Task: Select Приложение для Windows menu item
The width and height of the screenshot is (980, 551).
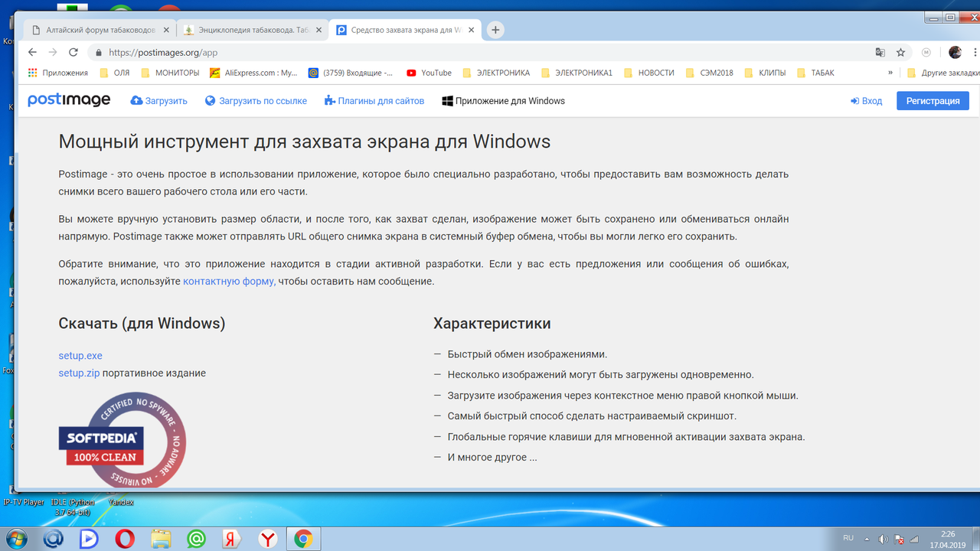Action: 503,101
